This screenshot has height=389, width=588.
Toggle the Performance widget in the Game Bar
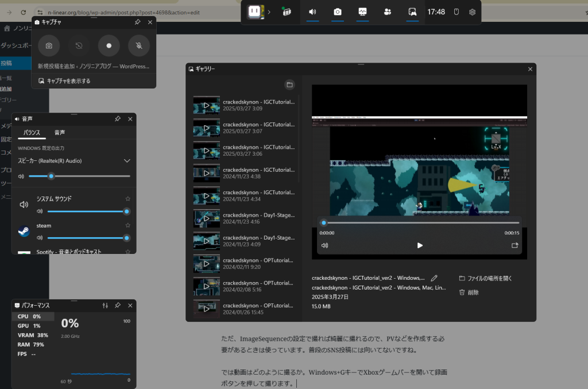[x=362, y=12]
